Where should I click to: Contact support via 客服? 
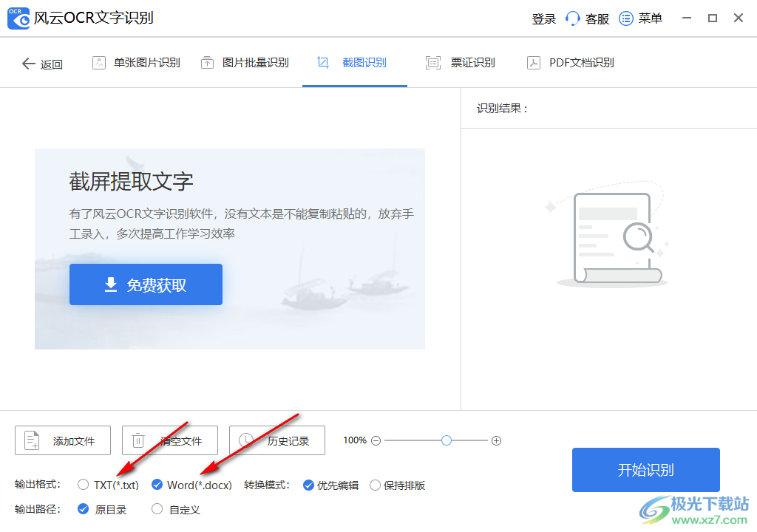588,18
